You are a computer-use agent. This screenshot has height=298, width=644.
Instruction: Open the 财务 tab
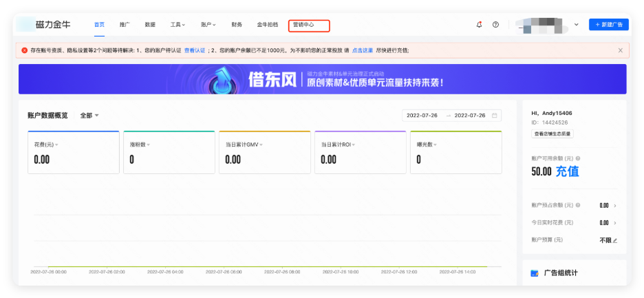coord(237,25)
